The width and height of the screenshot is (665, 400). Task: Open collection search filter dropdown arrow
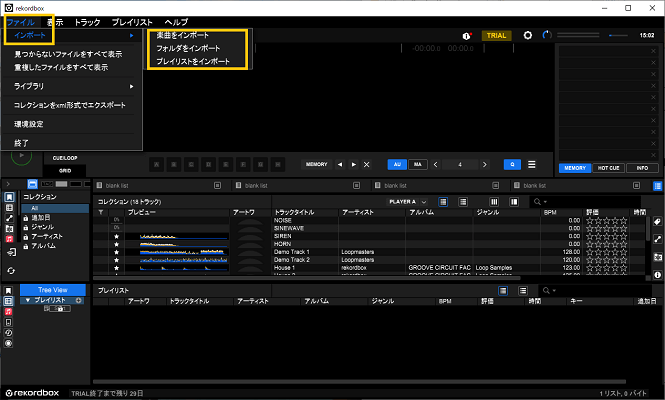coord(545,202)
